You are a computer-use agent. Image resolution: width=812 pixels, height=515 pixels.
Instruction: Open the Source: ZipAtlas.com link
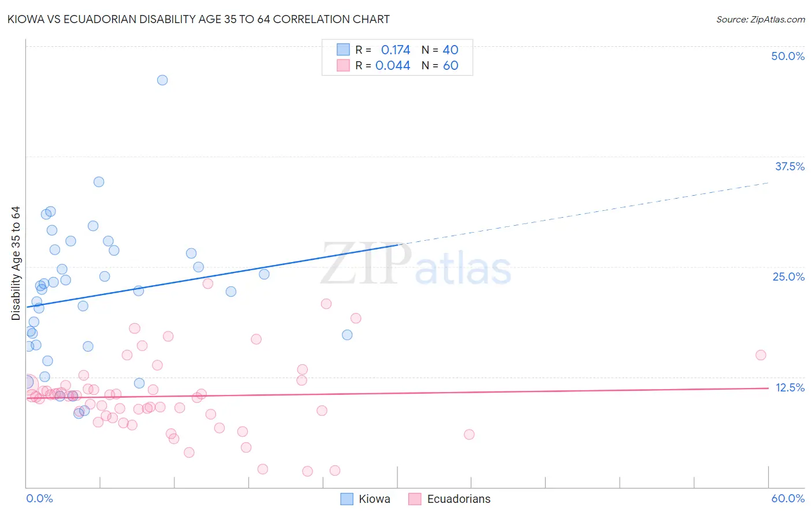(x=761, y=19)
